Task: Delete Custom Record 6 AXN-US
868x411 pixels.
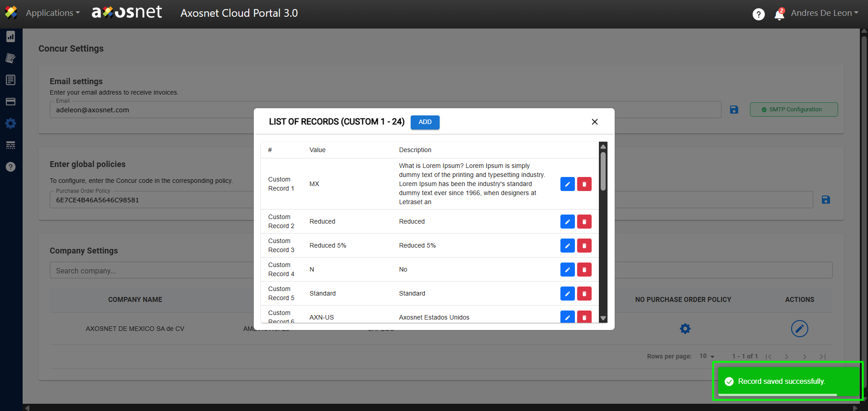Action: point(584,317)
